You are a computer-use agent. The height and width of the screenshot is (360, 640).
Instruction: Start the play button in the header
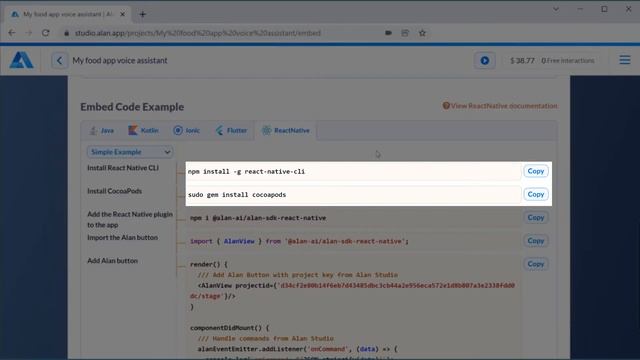pyautogui.click(x=484, y=60)
